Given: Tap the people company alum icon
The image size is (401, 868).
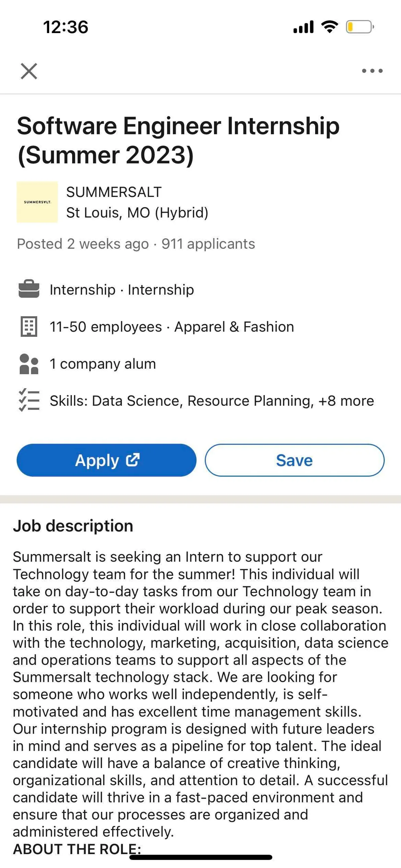Looking at the screenshot, I should (29, 364).
